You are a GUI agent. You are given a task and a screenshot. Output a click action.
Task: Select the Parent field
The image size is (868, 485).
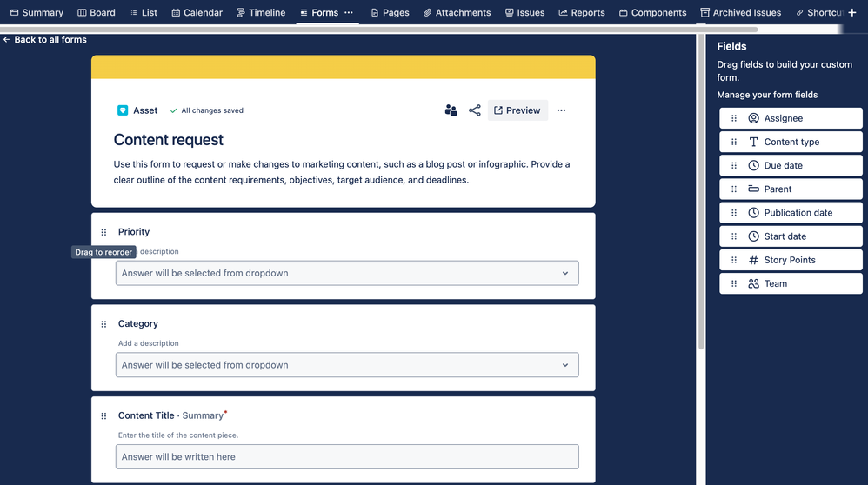coord(791,189)
